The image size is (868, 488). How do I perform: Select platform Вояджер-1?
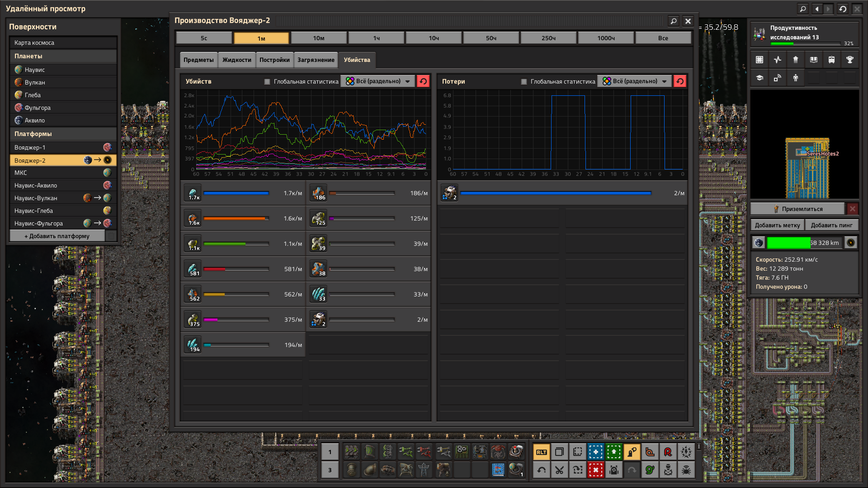point(63,147)
